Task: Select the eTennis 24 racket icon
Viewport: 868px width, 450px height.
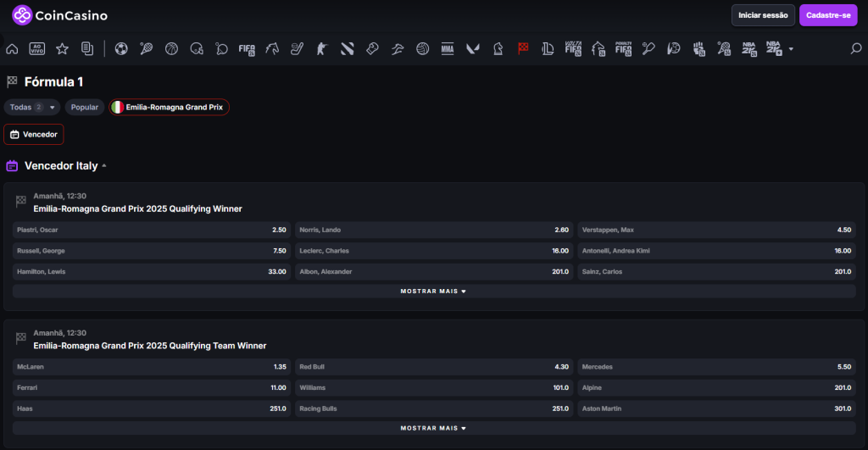Action: click(724, 48)
